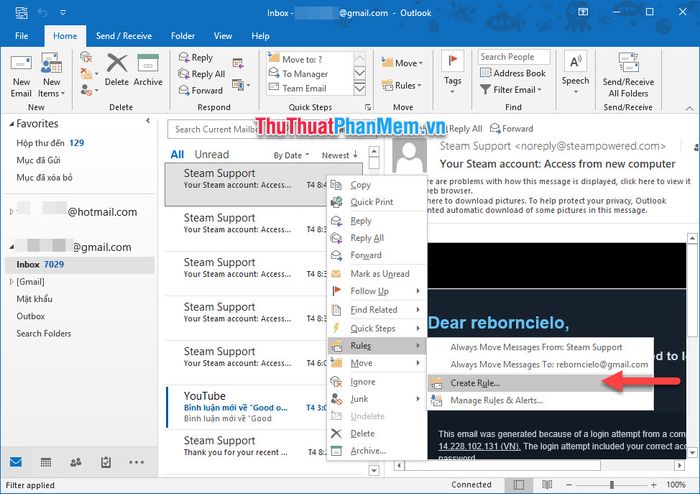The width and height of the screenshot is (700, 494).
Task: Open Tasks view in navigation bar
Action: [x=106, y=462]
